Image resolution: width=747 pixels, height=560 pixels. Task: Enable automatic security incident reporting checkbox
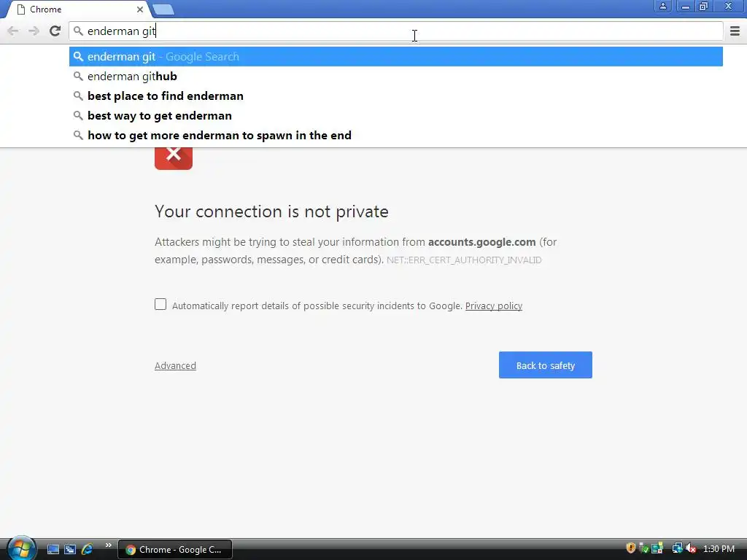click(160, 304)
